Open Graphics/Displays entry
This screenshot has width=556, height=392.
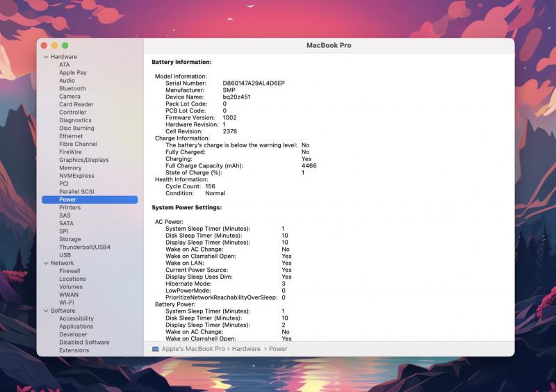84,160
